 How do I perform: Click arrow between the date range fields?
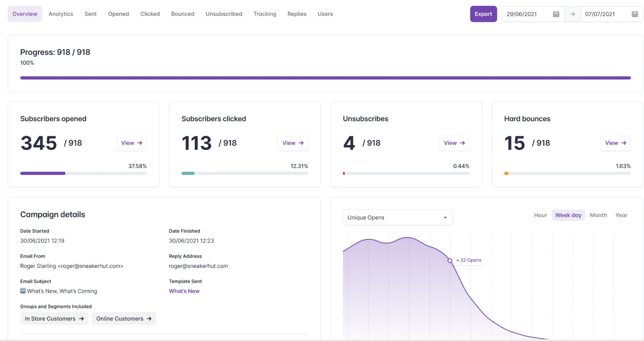click(572, 14)
